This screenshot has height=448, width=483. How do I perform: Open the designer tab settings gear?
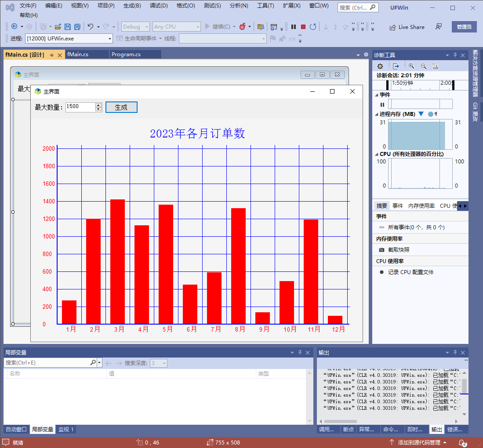click(366, 54)
